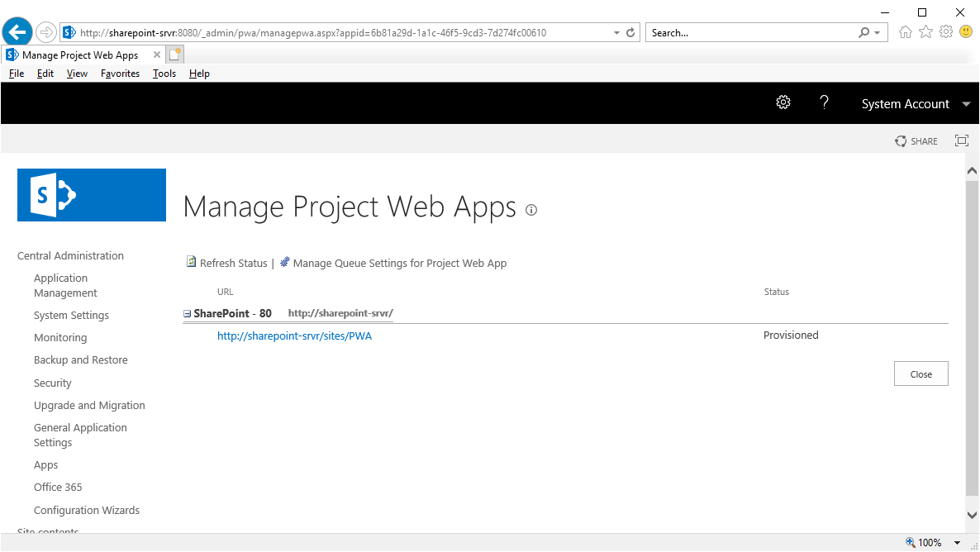Adjust the page zoom level control
The image size is (980, 552).
tap(930, 542)
